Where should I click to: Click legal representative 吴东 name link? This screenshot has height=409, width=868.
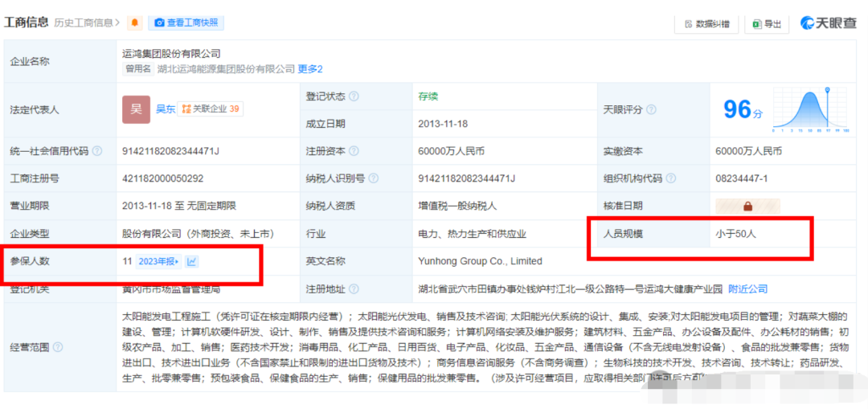pyautogui.click(x=166, y=108)
